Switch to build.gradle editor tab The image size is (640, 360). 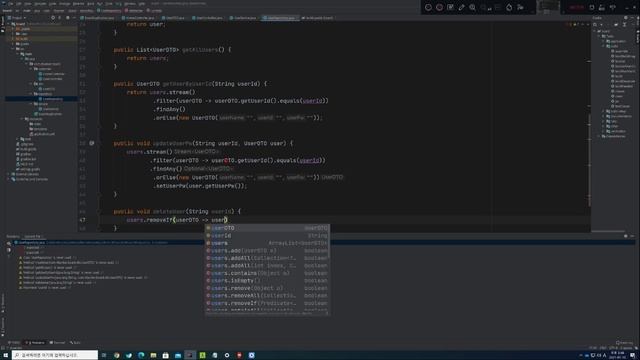click(318, 18)
